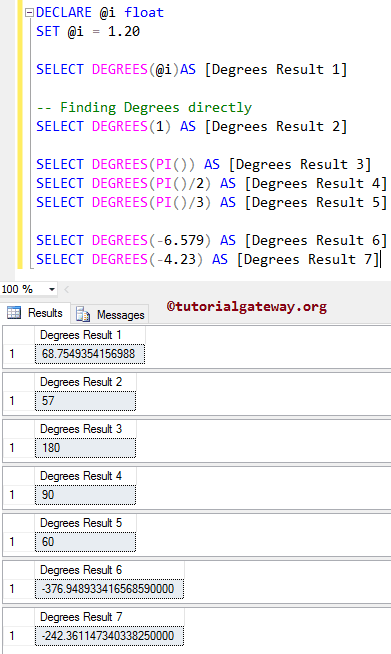Select the cell with -376.948933416568590000
The image size is (391, 654).
[x=109, y=589]
